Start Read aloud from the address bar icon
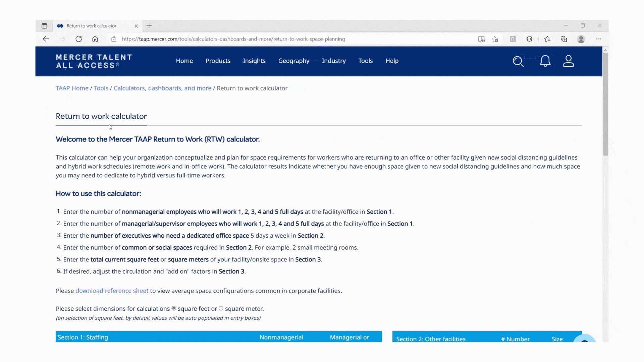 pos(481,39)
